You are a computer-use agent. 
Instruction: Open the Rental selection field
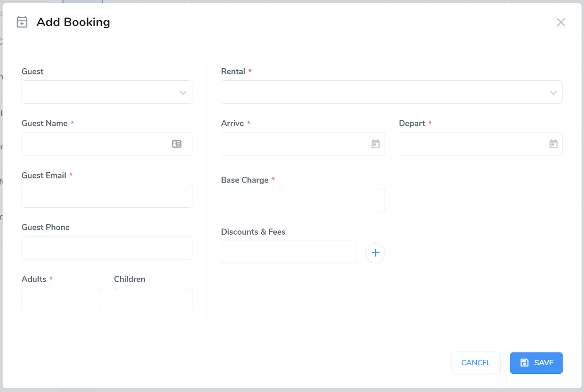(383, 92)
